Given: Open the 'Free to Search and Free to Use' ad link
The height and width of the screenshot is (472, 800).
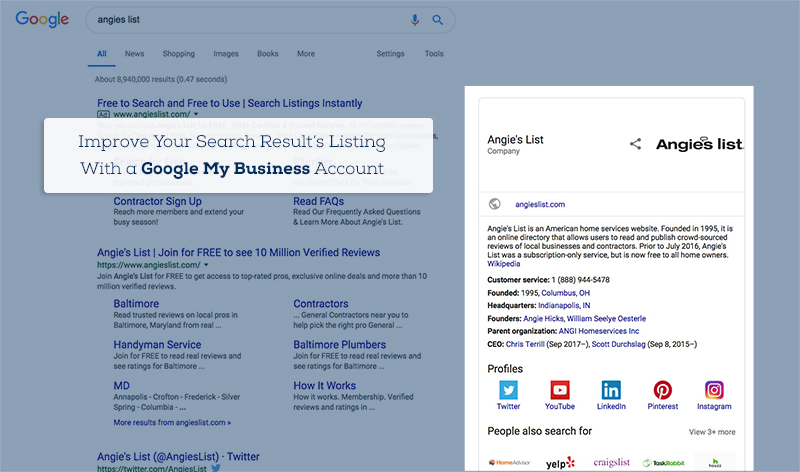Looking at the screenshot, I should (230, 103).
